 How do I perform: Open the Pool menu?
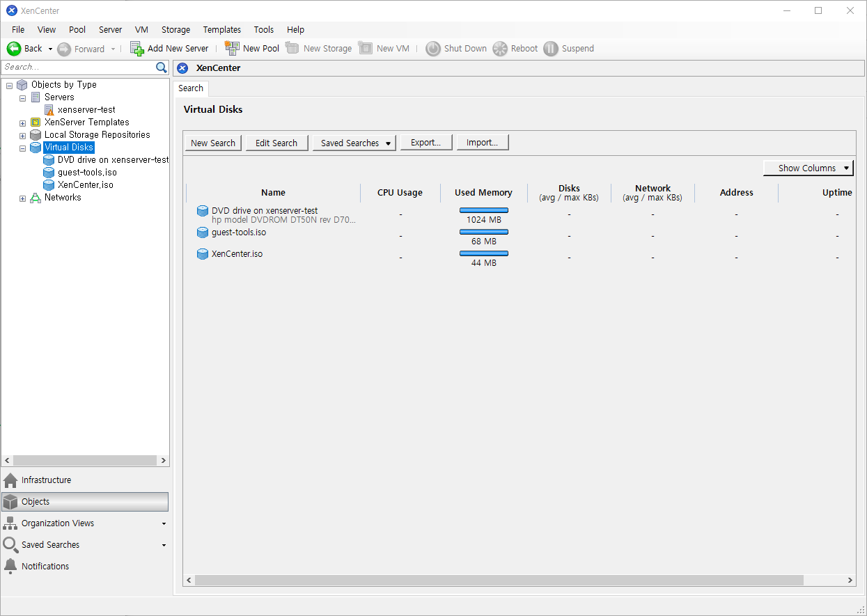point(77,30)
